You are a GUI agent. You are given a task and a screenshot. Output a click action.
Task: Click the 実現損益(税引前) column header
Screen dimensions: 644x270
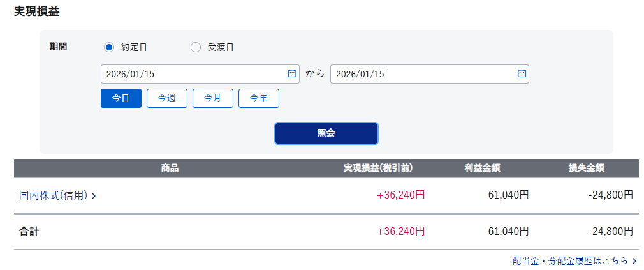[378, 168]
